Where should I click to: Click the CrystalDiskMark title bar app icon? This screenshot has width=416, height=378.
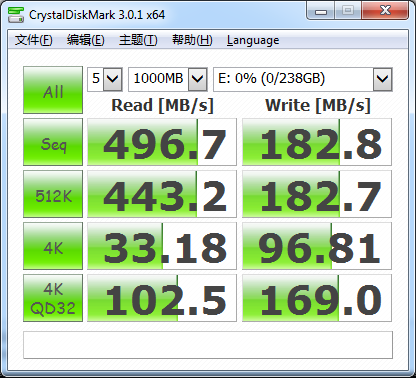pos(16,15)
